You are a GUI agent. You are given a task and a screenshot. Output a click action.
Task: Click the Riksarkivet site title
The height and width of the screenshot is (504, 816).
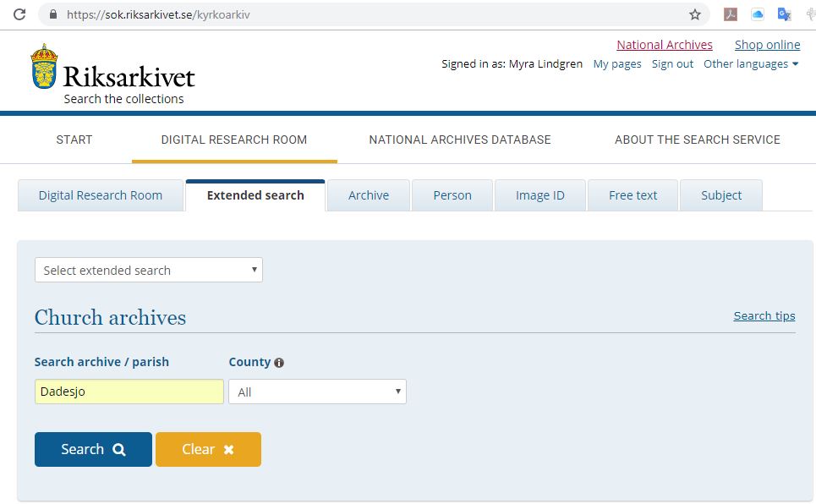click(129, 77)
